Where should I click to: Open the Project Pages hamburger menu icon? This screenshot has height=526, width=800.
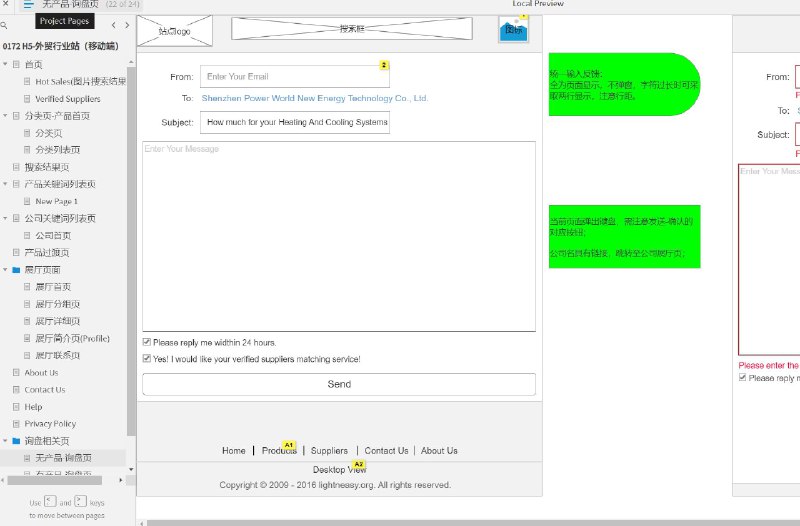29,5
